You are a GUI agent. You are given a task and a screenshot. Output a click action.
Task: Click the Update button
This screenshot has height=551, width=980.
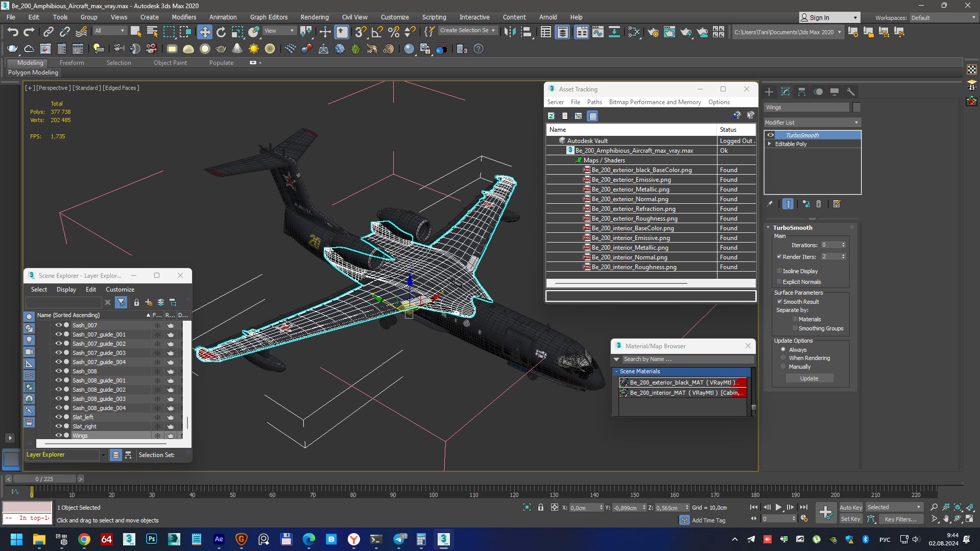click(809, 378)
